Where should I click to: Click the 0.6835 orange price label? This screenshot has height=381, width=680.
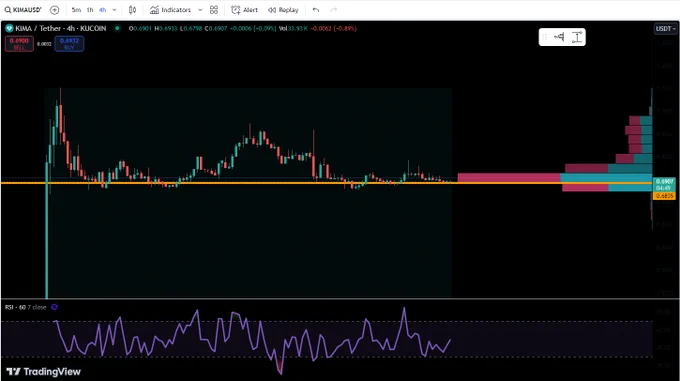[664, 196]
